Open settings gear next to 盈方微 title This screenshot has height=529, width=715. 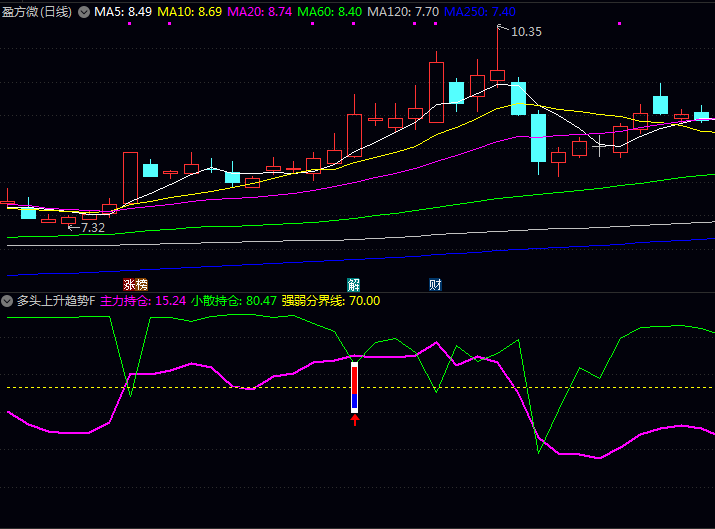83,12
